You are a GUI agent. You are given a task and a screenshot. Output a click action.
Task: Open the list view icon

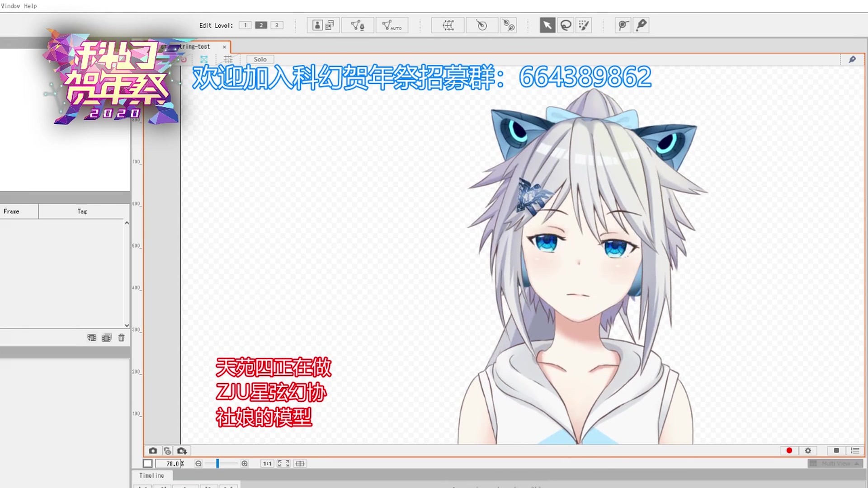click(x=855, y=450)
